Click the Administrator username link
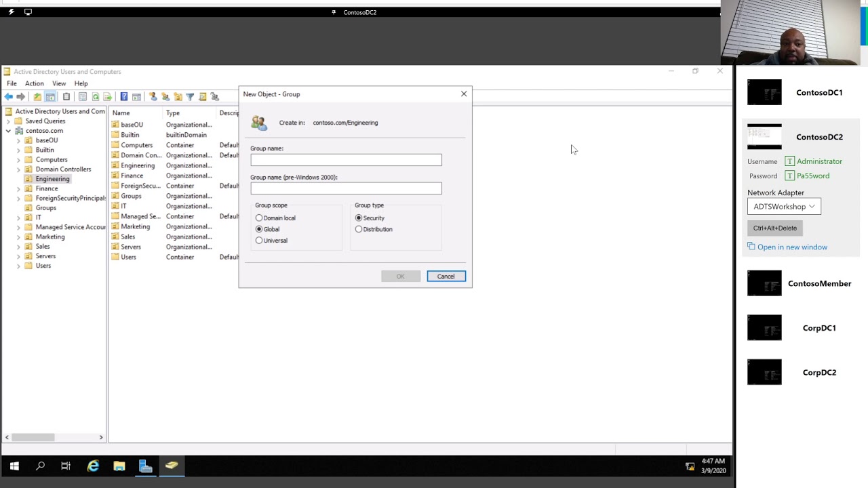The image size is (868, 488). point(819,161)
